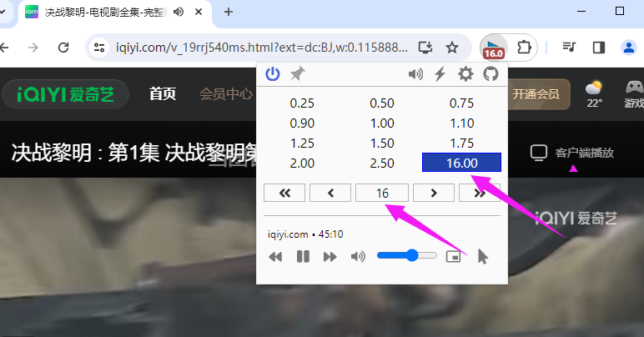The height and width of the screenshot is (337, 644).
Task: Click 开通会员 subscribe button
Action: click(x=536, y=94)
